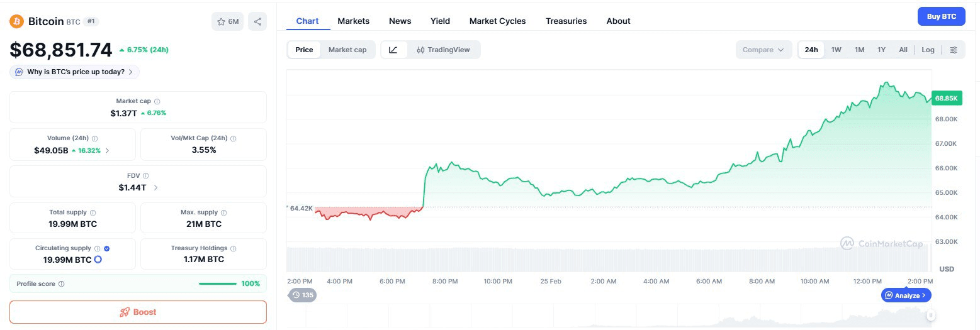The height and width of the screenshot is (330, 980).
Task: Click the Treasury Holdings info icon
Action: [234, 249]
